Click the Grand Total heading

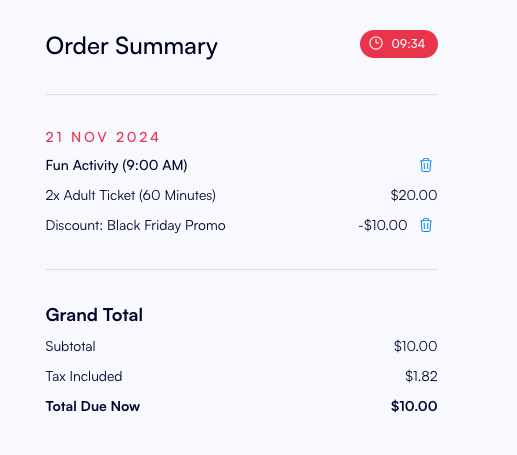coord(94,315)
